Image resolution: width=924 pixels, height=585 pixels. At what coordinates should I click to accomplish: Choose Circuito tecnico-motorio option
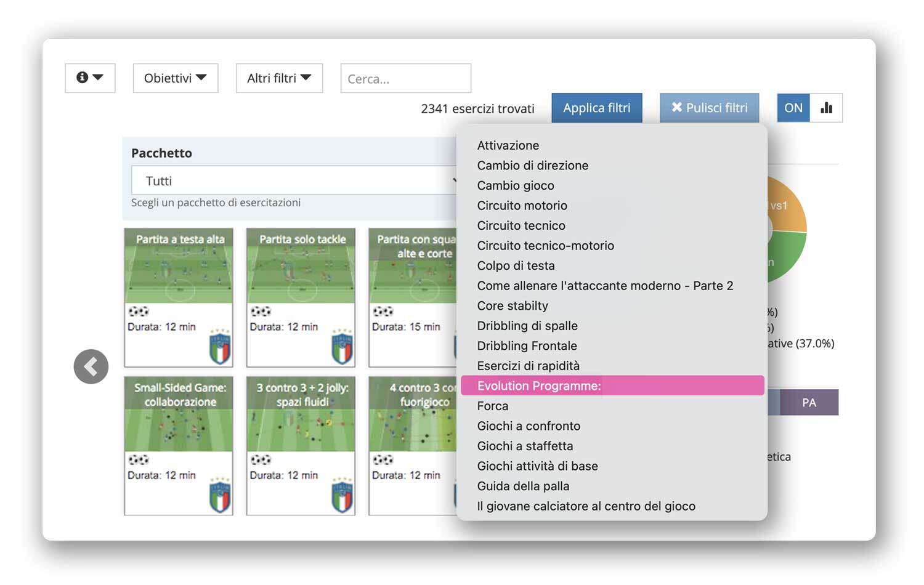coord(545,246)
